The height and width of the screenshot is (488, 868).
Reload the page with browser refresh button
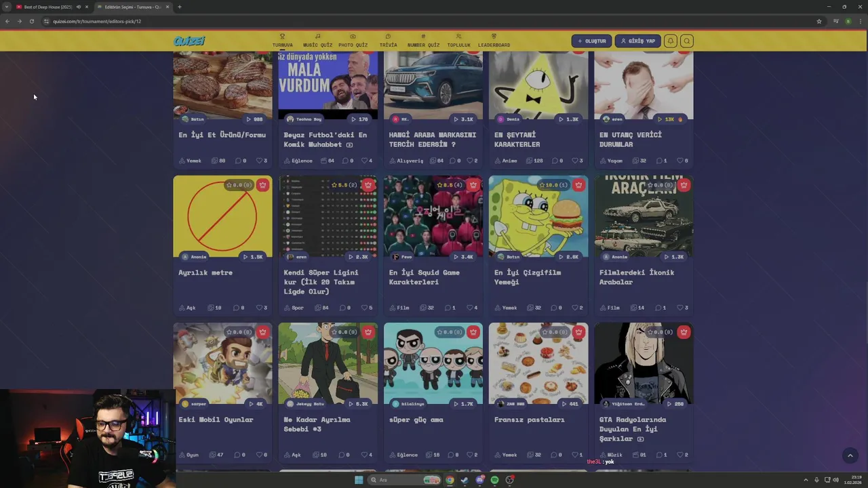tap(31, 21)
